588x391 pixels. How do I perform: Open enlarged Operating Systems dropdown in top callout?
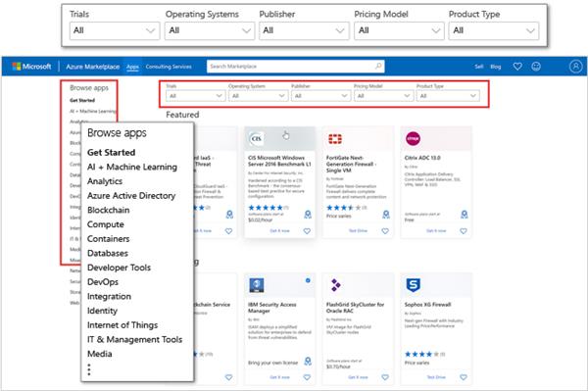point(210,30)
